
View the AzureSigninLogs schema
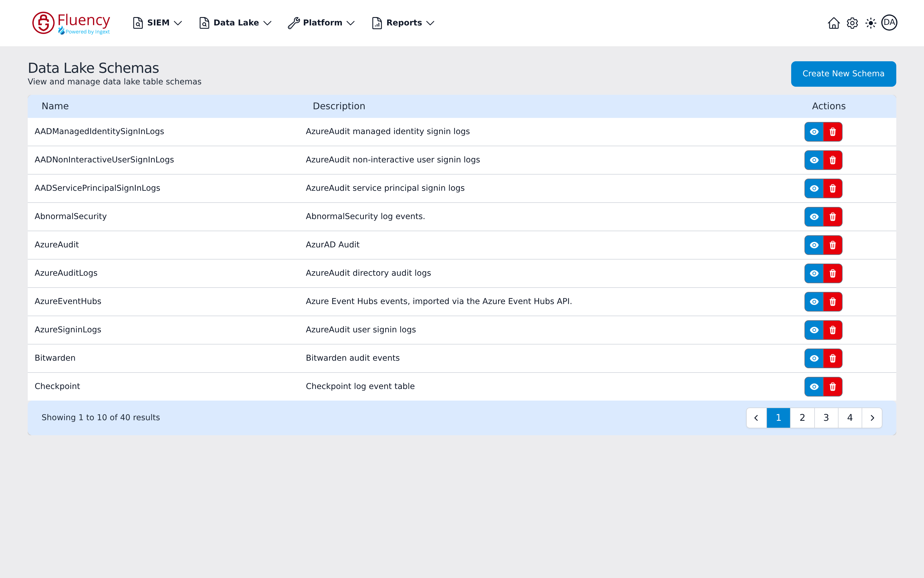tap(814, 330)
